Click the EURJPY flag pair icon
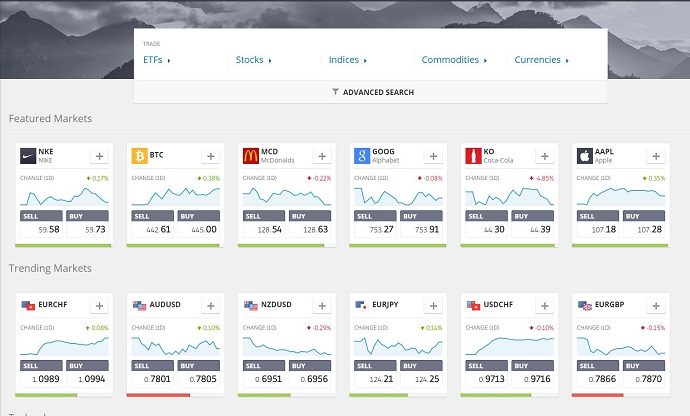690x416 pixels. click(362, 306)
